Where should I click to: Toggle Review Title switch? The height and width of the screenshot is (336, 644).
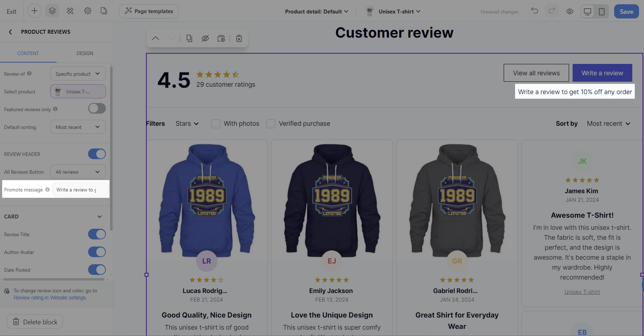point(97,234)
